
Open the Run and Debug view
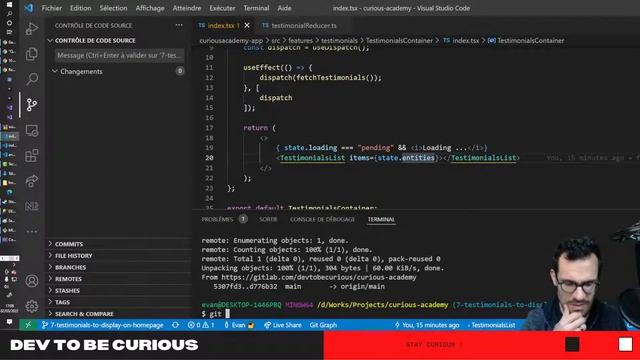pyautogui.click(x=32, y=29)
